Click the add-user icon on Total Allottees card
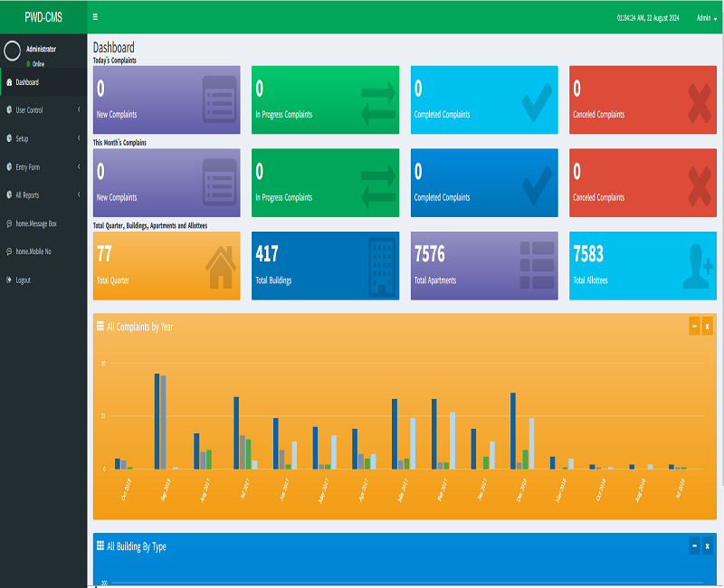Image resolution: width=724 pixels, height=588 pixels. pos(697,266)
